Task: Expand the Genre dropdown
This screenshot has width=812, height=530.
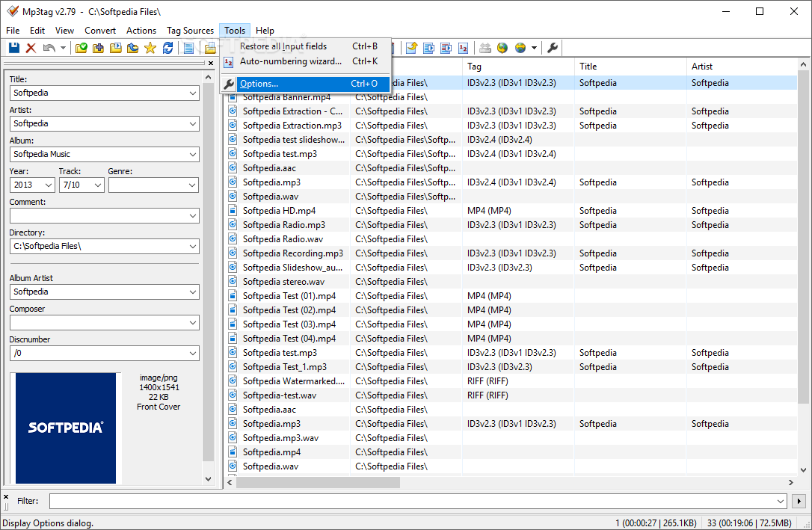Action: 193,185
